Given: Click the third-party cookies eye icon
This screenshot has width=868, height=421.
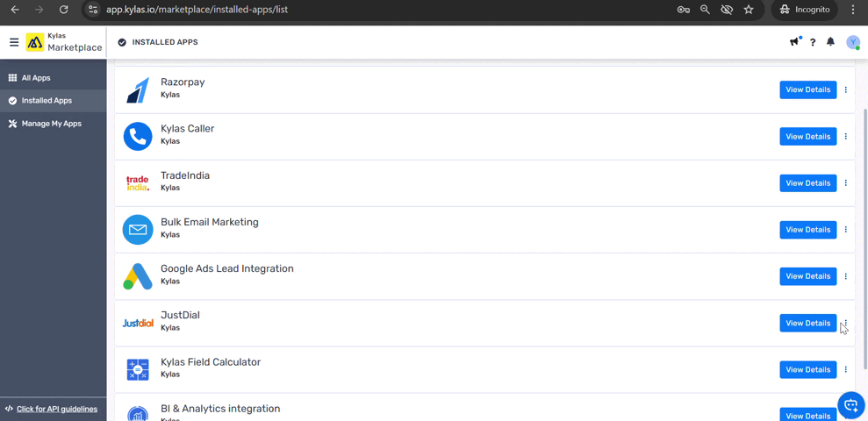Looking at the screenshot, I should click(727, 10).
